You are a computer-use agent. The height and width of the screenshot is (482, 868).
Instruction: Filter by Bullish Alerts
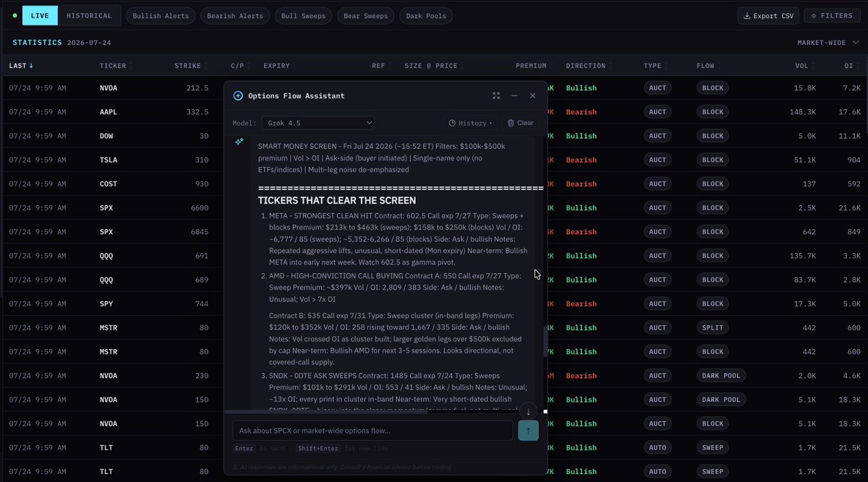tap(161, 15)
